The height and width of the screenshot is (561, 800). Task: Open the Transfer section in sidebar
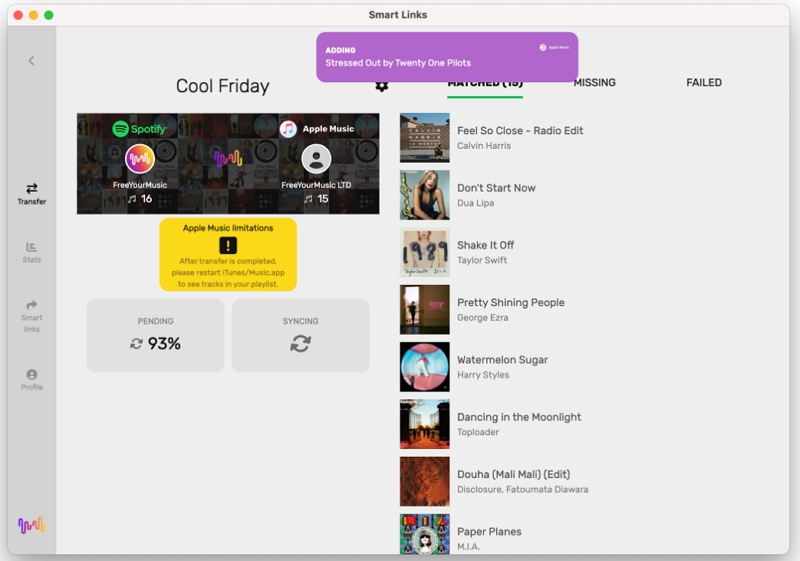(31, 193)
